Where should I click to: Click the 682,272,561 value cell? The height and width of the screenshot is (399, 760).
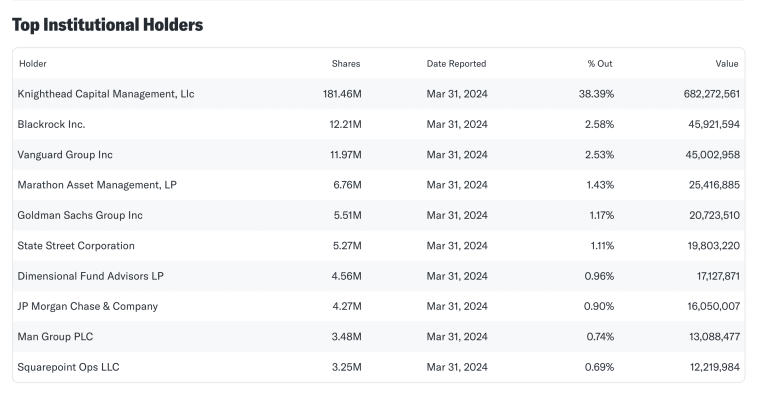(712, 94)
